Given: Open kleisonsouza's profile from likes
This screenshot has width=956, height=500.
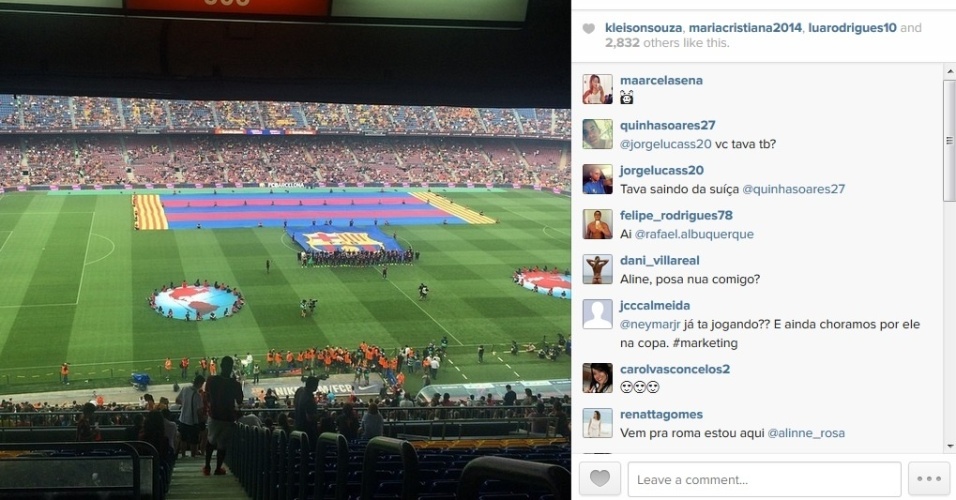Looking at the screenshot, I should point(643,27).
